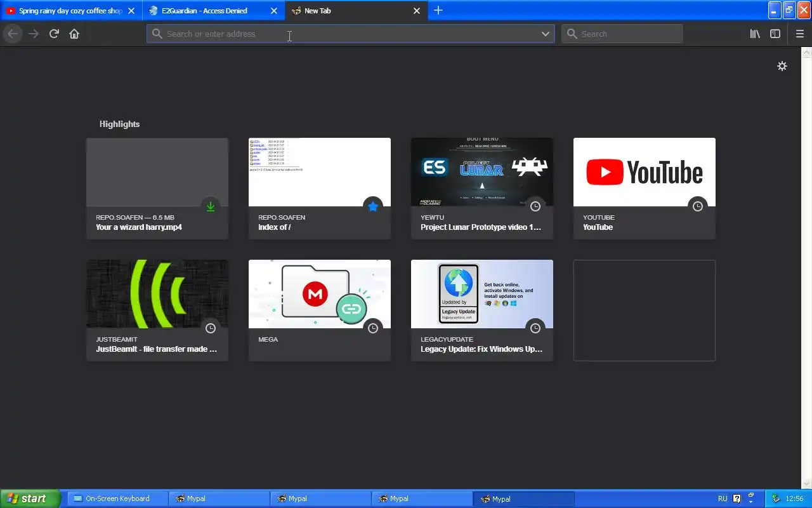Click the clock icon on Legacy Update tile
812x508 pixels.
click(535, 328)
